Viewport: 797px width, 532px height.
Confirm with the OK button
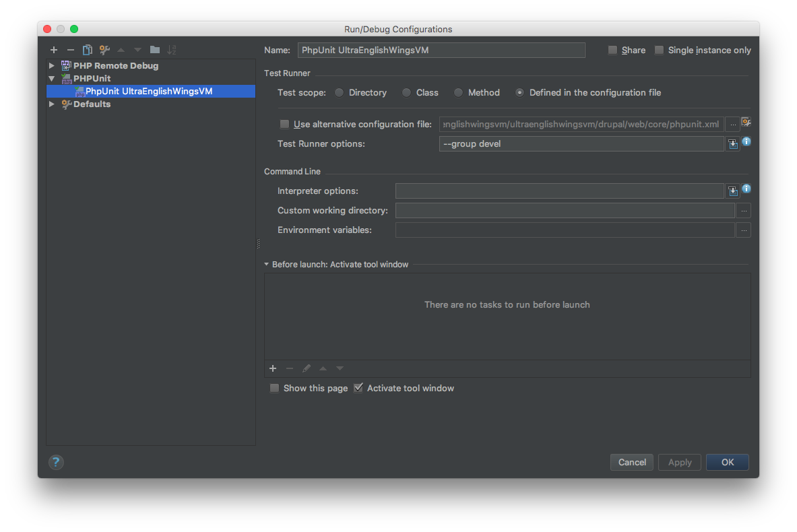pyautogui.click(x=728, y=463)
